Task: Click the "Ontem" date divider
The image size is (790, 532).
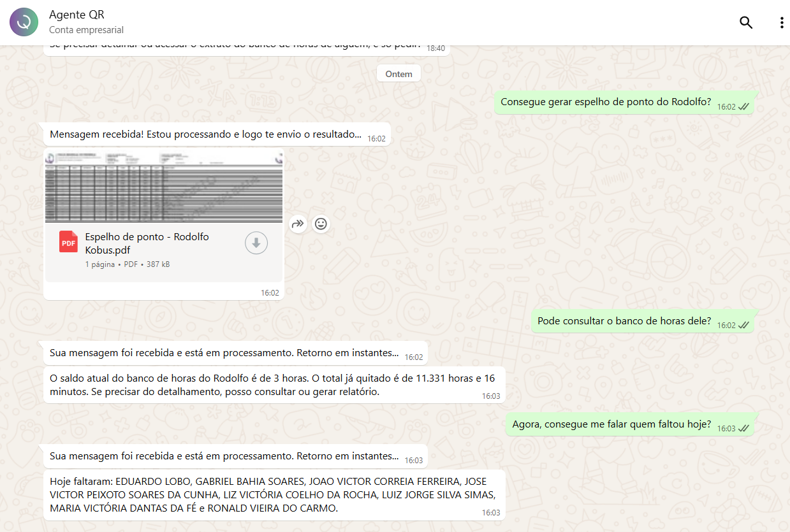Action: [399, 74]
